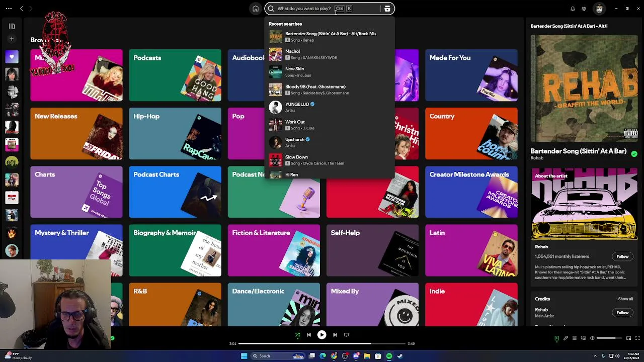Click the Rehab artist link under song title

pyautogui.click(x=537, y=158)
